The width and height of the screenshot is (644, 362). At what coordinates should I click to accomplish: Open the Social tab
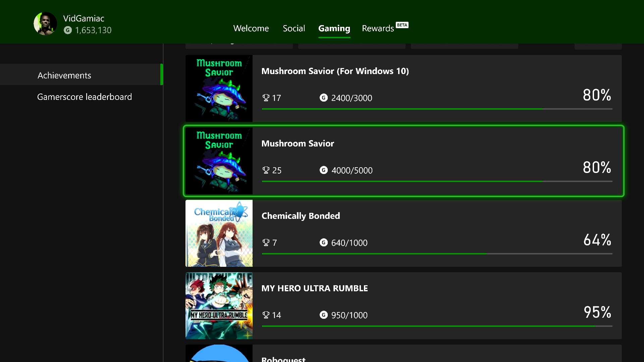[x=294, y=28]
